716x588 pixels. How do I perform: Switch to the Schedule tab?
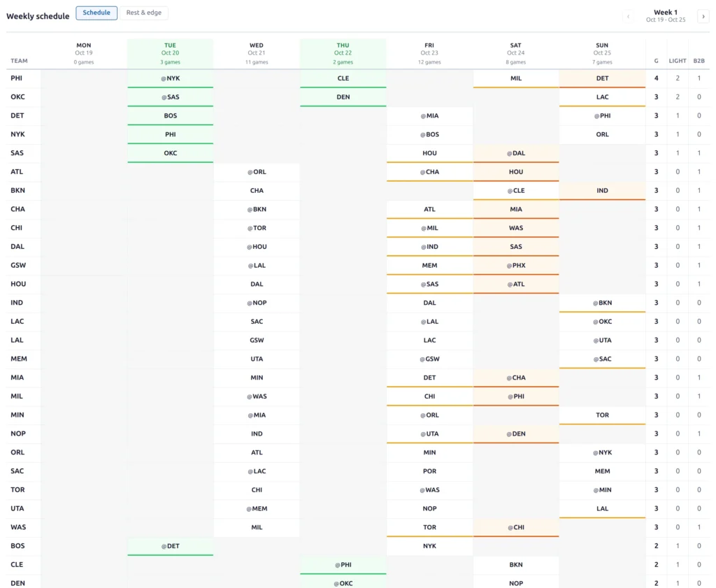click(96, 13)
